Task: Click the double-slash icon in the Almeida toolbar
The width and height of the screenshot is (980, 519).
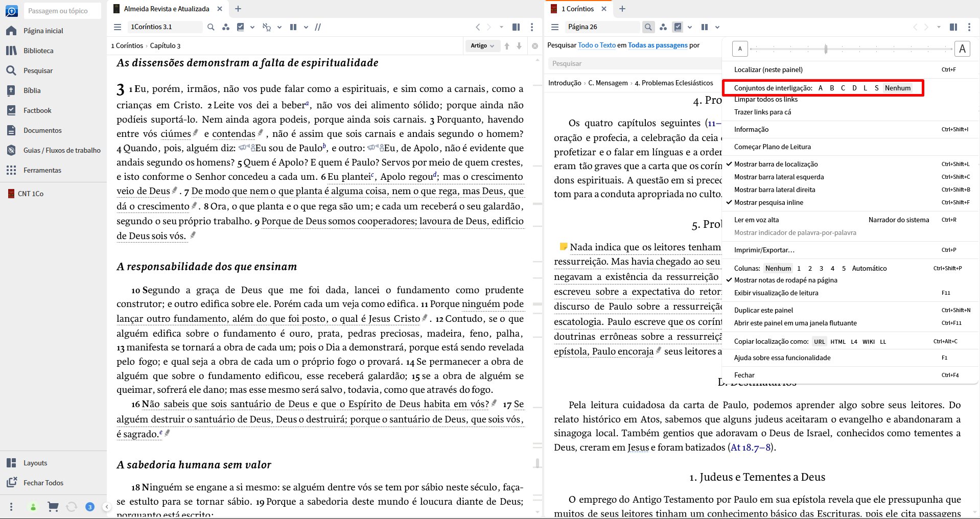Action: [x=318, y=27]
